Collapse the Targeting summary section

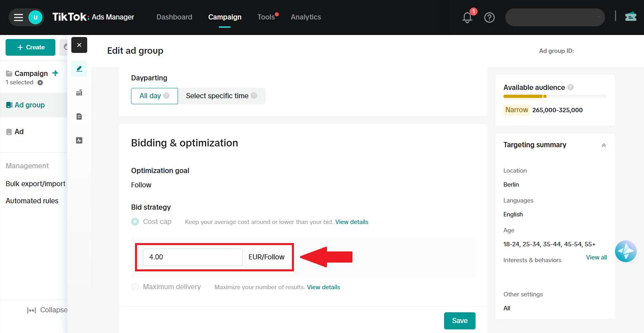click(604, 145)
